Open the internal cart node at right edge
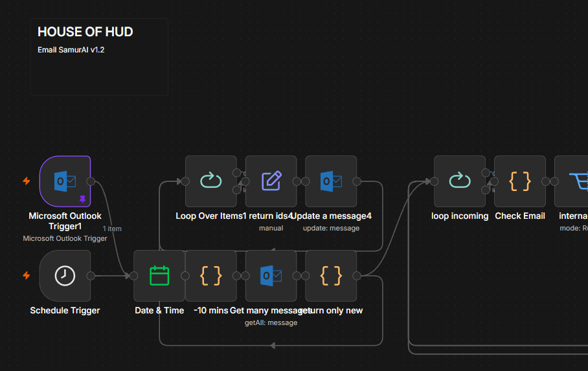 (x=572, y=181)
